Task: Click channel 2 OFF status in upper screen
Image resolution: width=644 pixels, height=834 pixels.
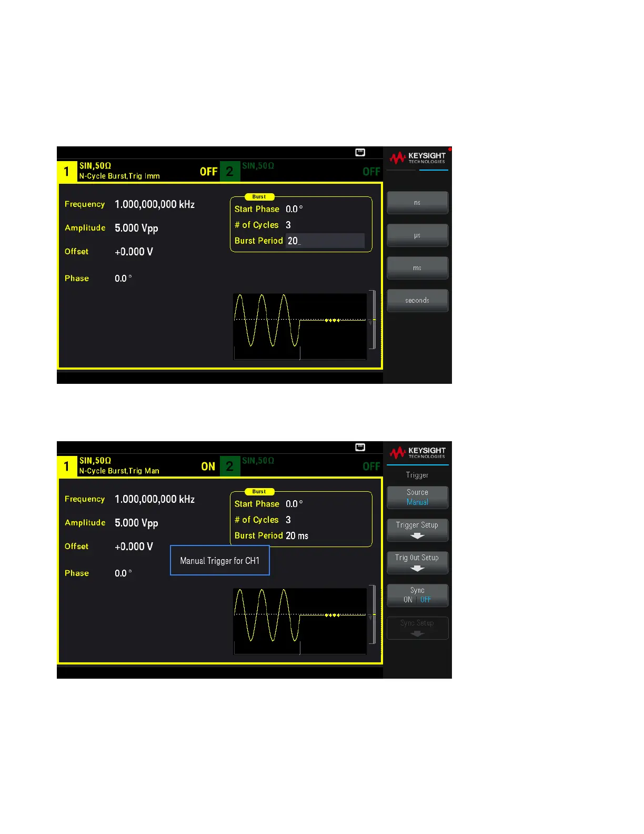Action: tap(371, 172)
